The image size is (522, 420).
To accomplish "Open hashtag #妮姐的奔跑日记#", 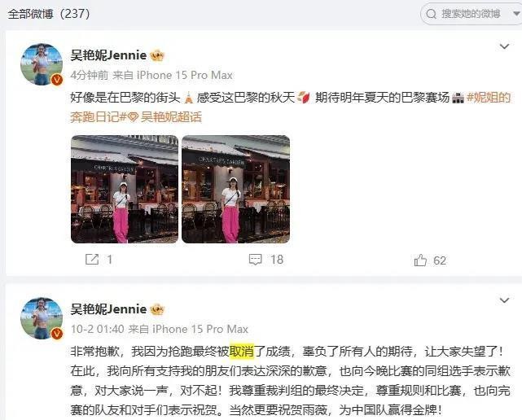I will click(290, 107).
